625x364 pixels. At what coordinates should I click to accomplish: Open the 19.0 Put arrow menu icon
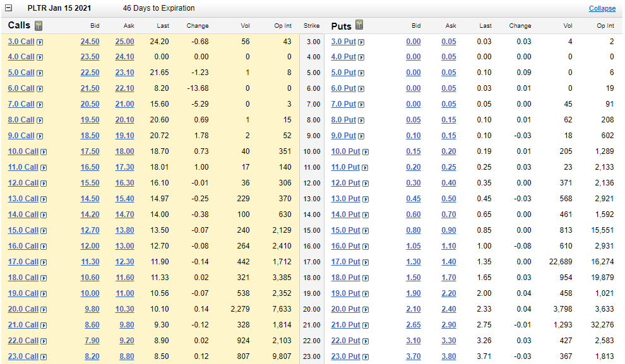pyautogui.click(x=366, y=294)
